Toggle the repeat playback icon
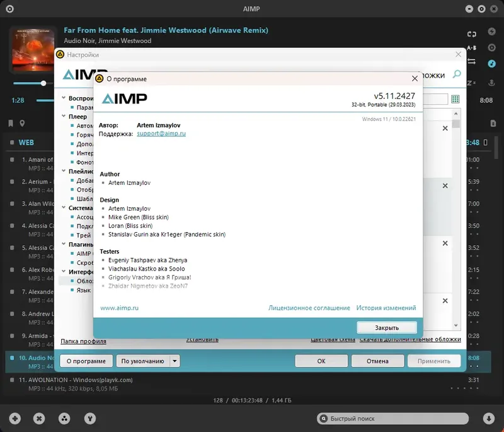The height and width of the screenshot is (432, 504). click(x=472, y=33)
